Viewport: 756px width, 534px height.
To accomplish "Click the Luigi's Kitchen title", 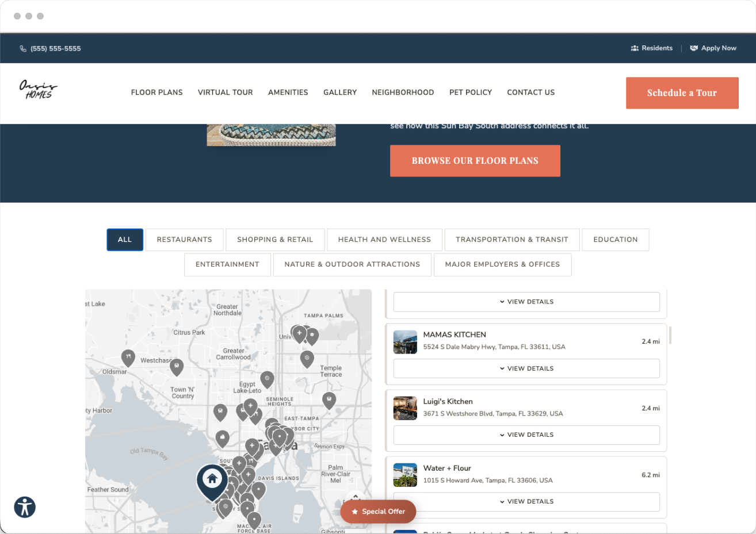I will click(448, 402).
